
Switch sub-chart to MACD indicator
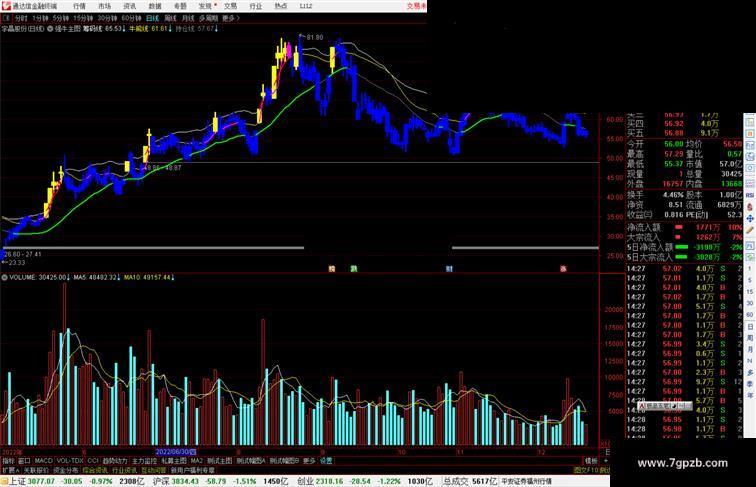click(x=43, y=461)
